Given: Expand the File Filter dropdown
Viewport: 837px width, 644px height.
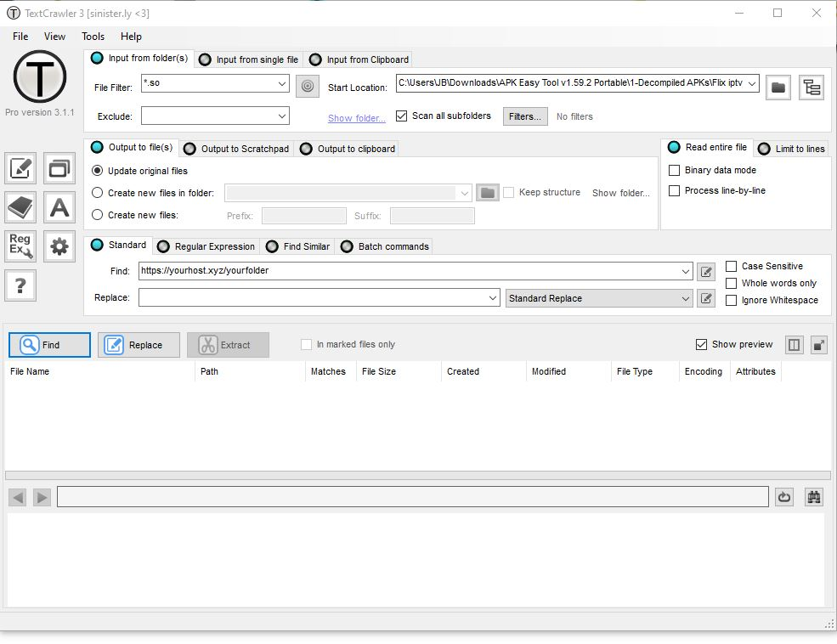Looking at the screenshot, I should click(x=282, y=84).
